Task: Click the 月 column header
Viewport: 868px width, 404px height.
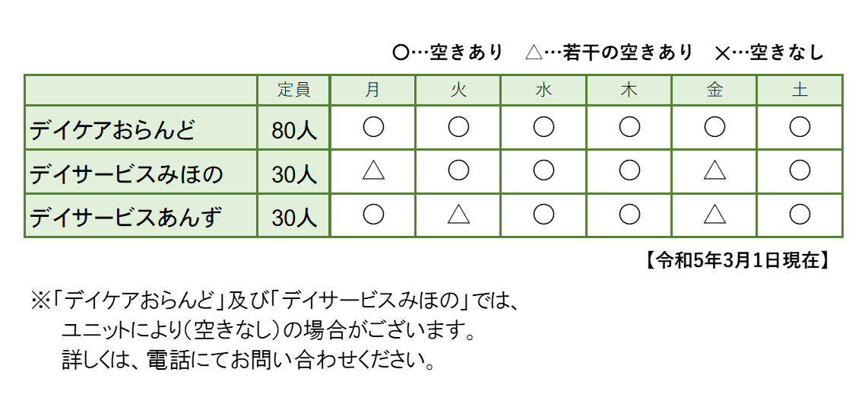Action: click(x=373, y=90)
